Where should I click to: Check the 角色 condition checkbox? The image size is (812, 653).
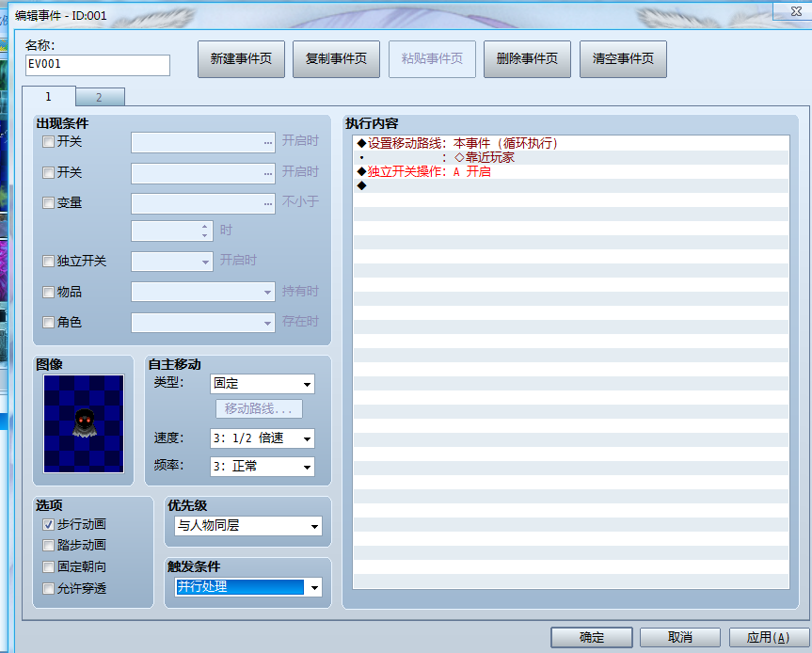pos(48,322)
